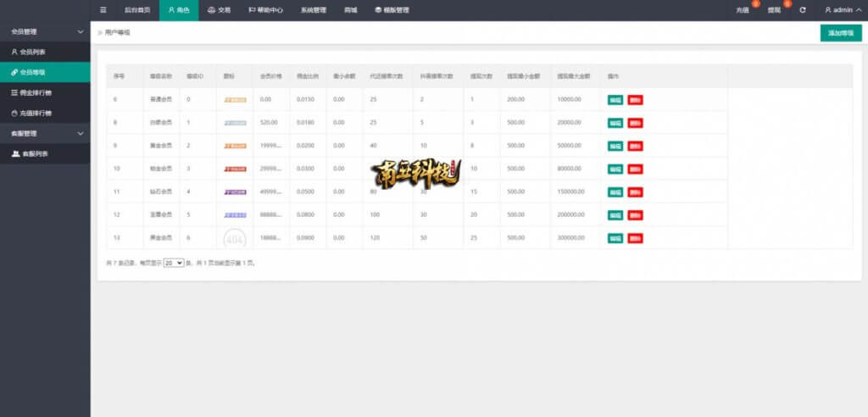Edit the level ID 3 row
The height and width of the screenshot is (417, 868).
point(615,169)
